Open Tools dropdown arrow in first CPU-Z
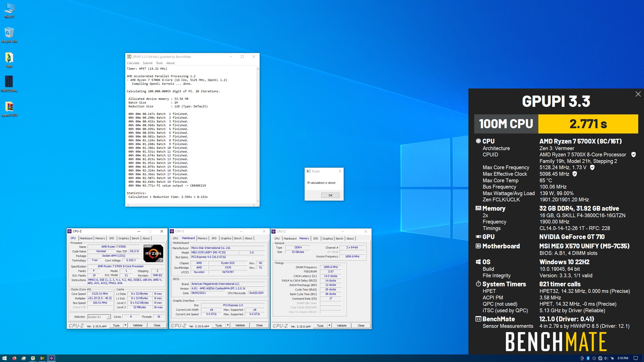Screen dimensions: 644x362 click(125, 325)
